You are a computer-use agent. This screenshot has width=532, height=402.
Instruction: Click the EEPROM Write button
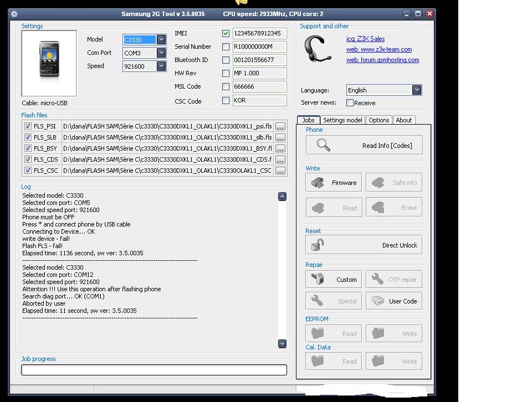pyautogui.click(x=394, y=333)
